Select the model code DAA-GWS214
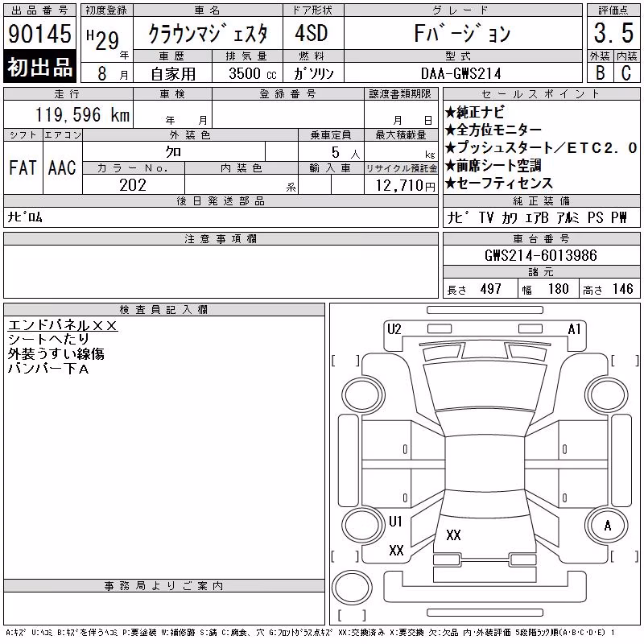The width and height of the screenshot is (644, 644). (x=462, y=73)
